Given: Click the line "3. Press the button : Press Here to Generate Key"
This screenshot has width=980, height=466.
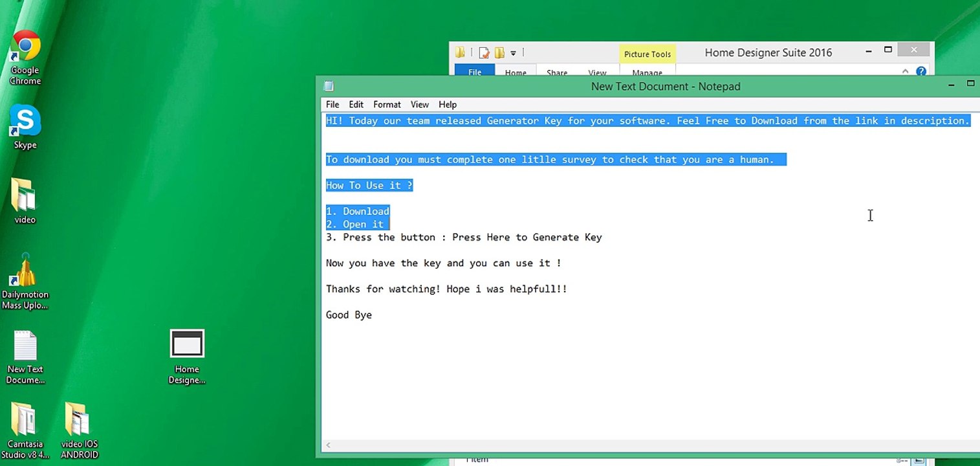Looking at the screenshot, I should click(464, 237).
